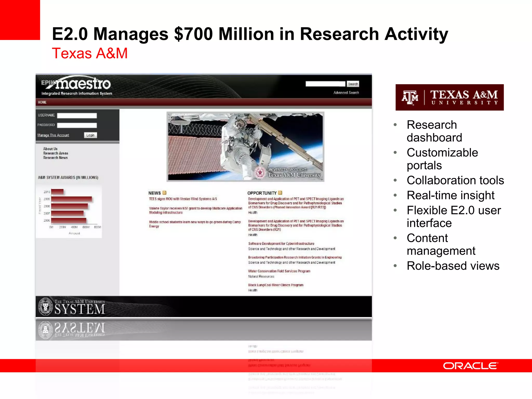This screenshot has height=399, width=532.
Task: Click the OPPORTUNITY section heading
Action: pyautogui.click(x=262, y=193)
